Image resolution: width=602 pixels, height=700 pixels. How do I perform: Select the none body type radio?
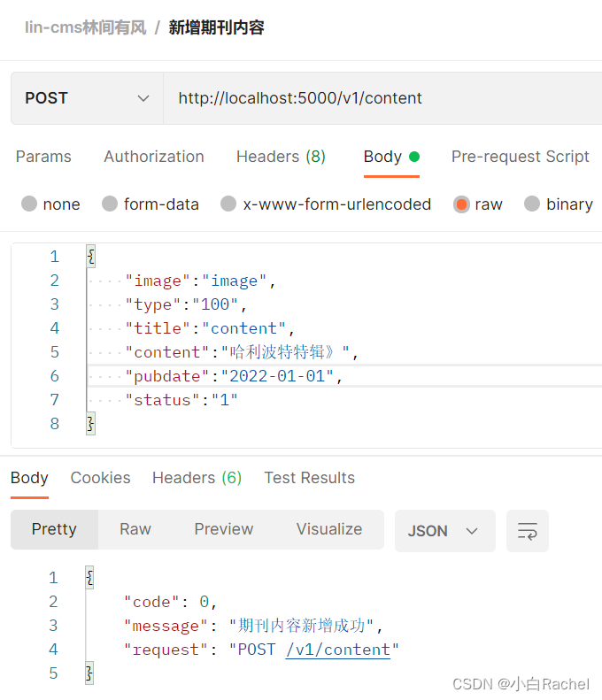(x=29, y=204)
